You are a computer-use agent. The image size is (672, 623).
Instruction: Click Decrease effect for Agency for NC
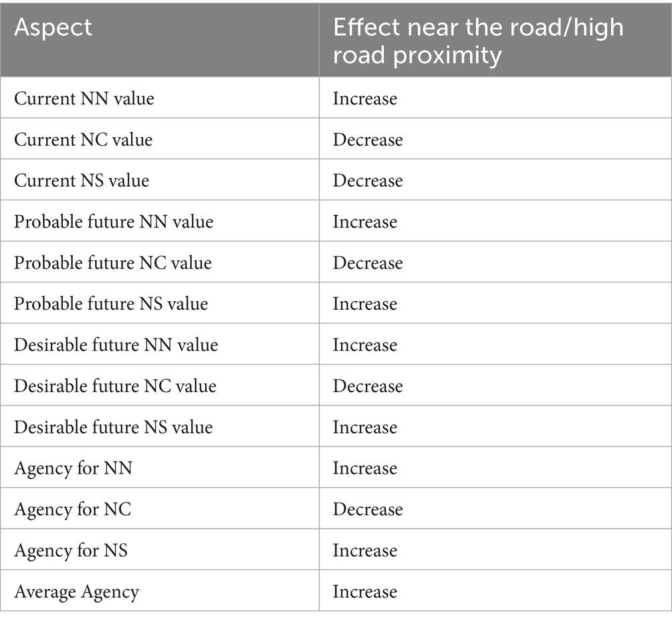click(x=368, y=509)
